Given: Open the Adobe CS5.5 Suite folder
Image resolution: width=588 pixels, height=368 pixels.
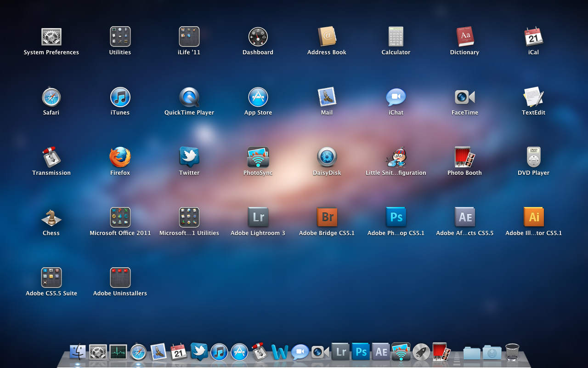Looking at the screenshot, I should click(51, 278).
